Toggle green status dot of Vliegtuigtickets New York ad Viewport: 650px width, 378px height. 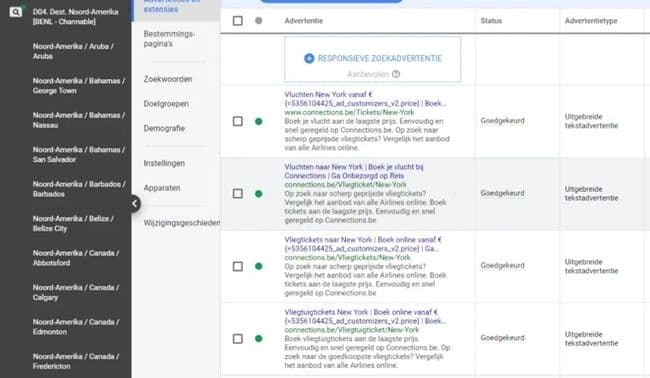(259, 339)
